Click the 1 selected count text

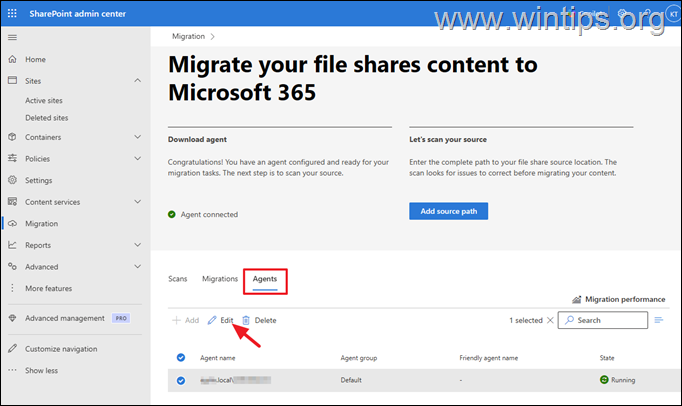pos(526,320)
